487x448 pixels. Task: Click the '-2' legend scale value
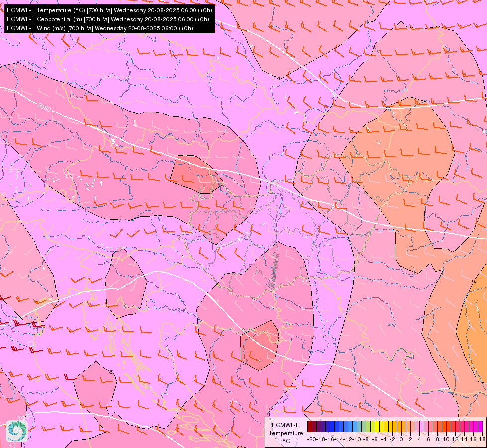pyautogui.click(x=392, y=440)
